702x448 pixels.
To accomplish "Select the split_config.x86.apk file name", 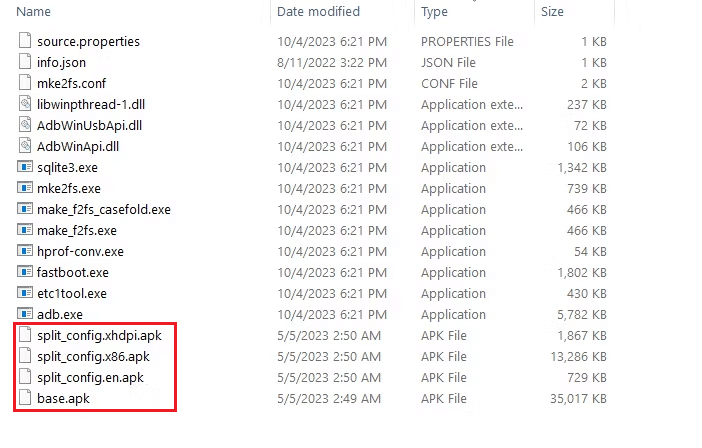I will [x=93, y=356].
